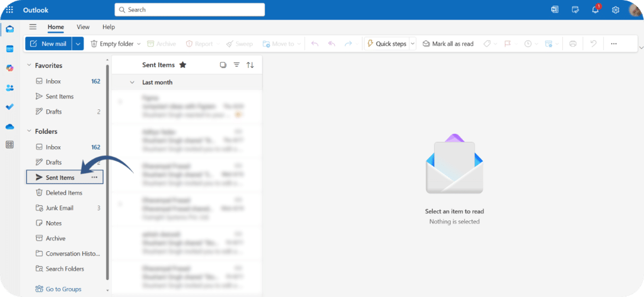644x297 pixels.
Task: Click the Select messages icon in list header
Action: tap(223, 65)
